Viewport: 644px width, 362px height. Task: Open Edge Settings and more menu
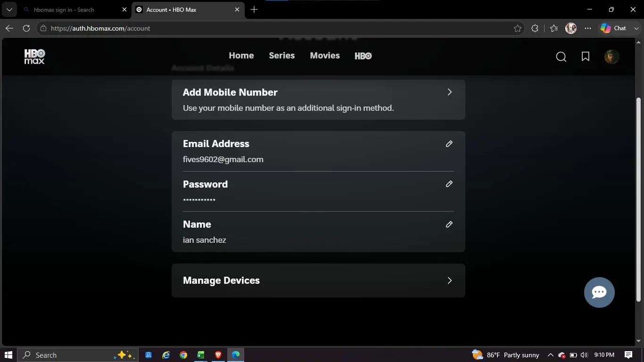point(588,28)
